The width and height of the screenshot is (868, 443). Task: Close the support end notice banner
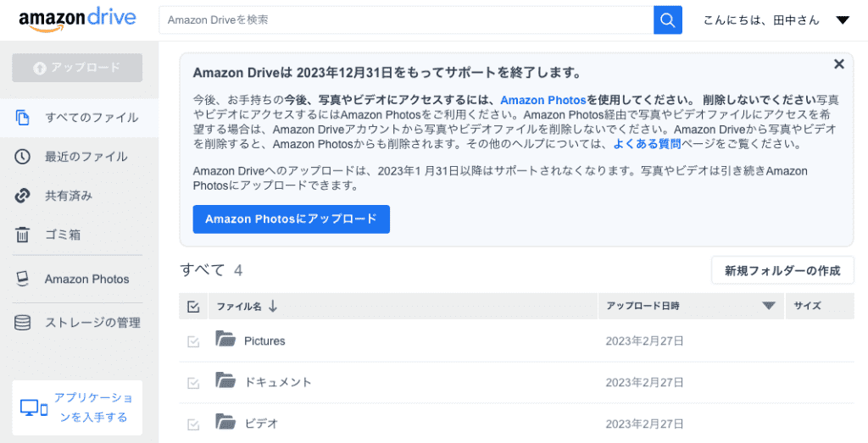[x=838, y=64]
